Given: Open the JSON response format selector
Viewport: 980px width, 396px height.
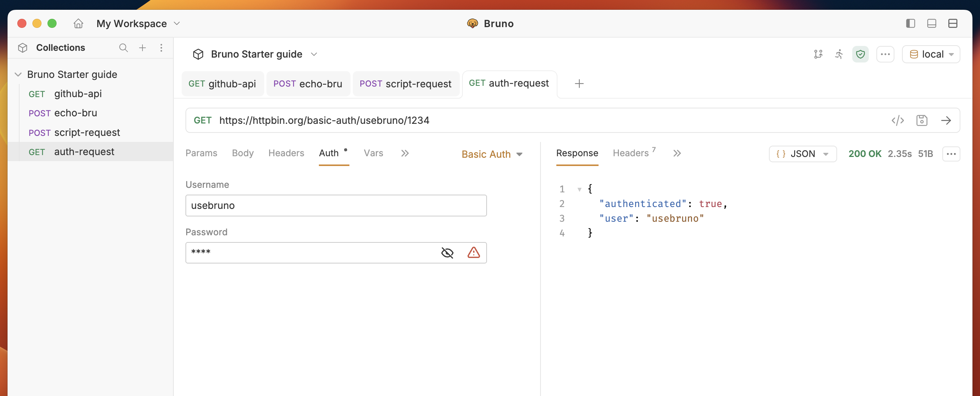Looking at the screenshot, I should (x=803, y=154).
